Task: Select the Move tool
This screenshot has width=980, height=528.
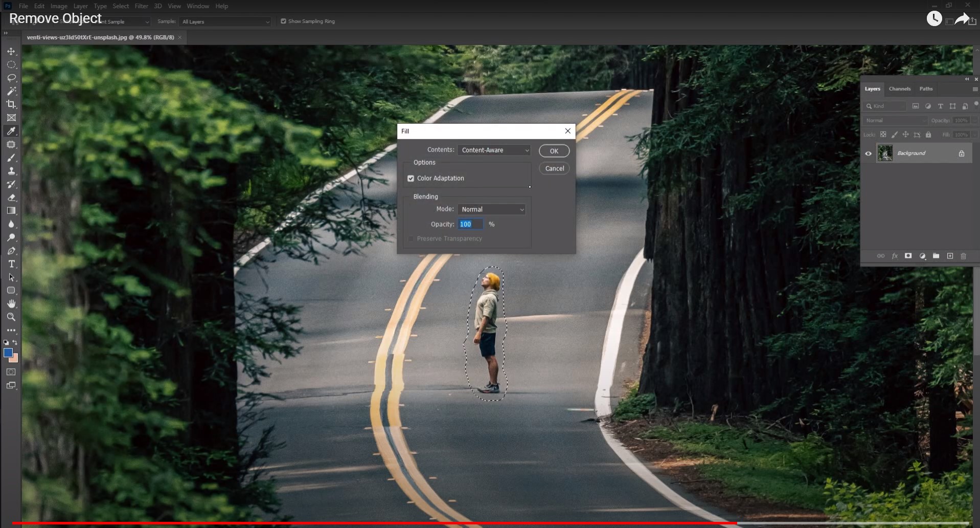Action: point(11,52)
